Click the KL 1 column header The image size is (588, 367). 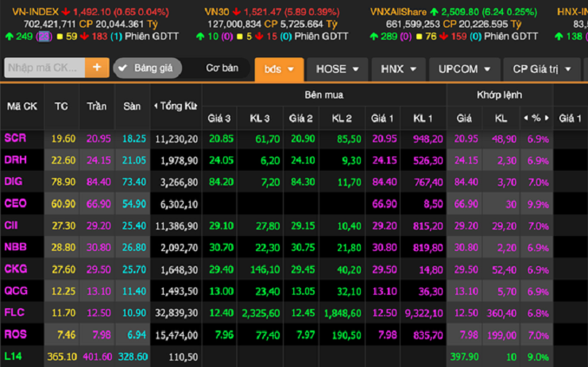point(423,118)
